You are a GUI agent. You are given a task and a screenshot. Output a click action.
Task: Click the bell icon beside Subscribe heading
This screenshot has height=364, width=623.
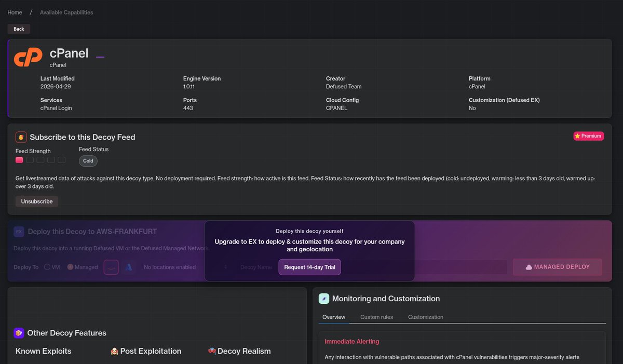pyautogui.click(x=21, y=137)
